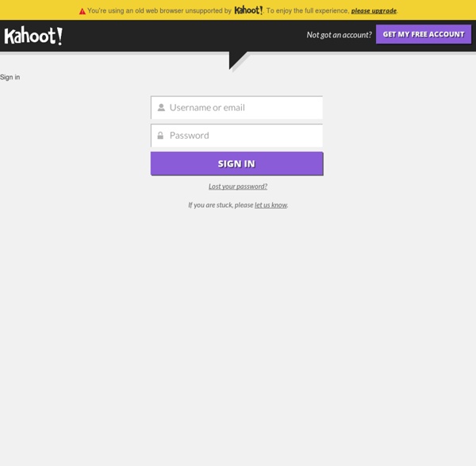Viewport: 476px width, 466px height.
Task: Open the 'Lost your password?' link
Action: point(237,187)
